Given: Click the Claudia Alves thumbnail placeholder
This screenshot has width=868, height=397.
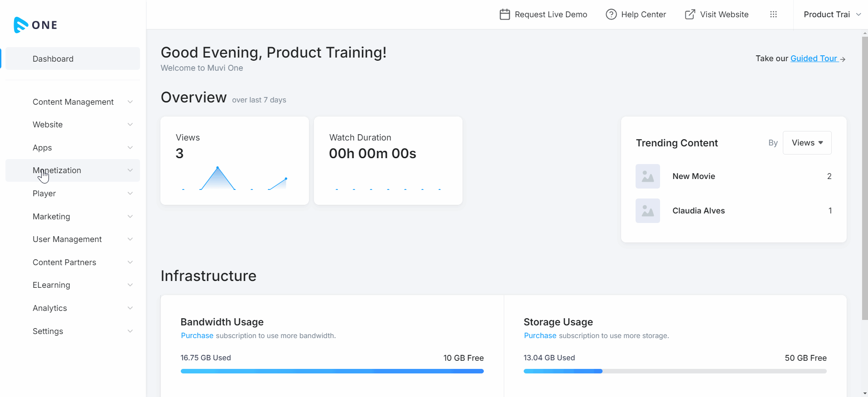Looking at the screenshot, I should click(x=647, y=211).
